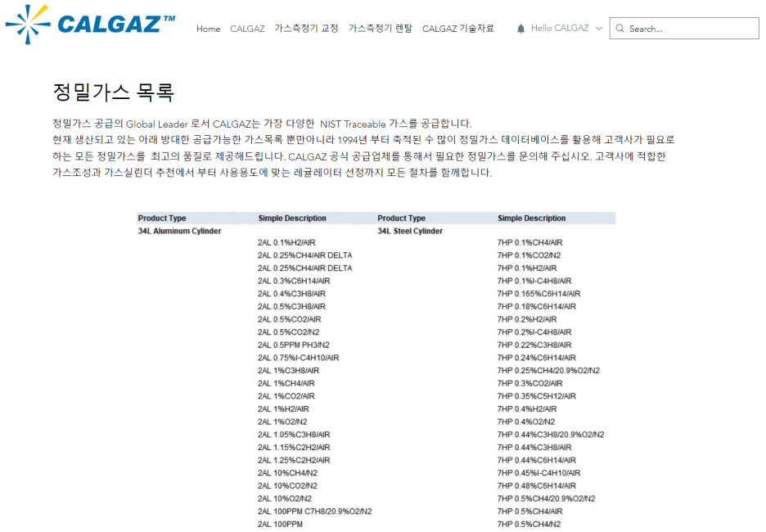Click entry 2AL 0.5%C3H8/AIR

[x=291, y=306]
